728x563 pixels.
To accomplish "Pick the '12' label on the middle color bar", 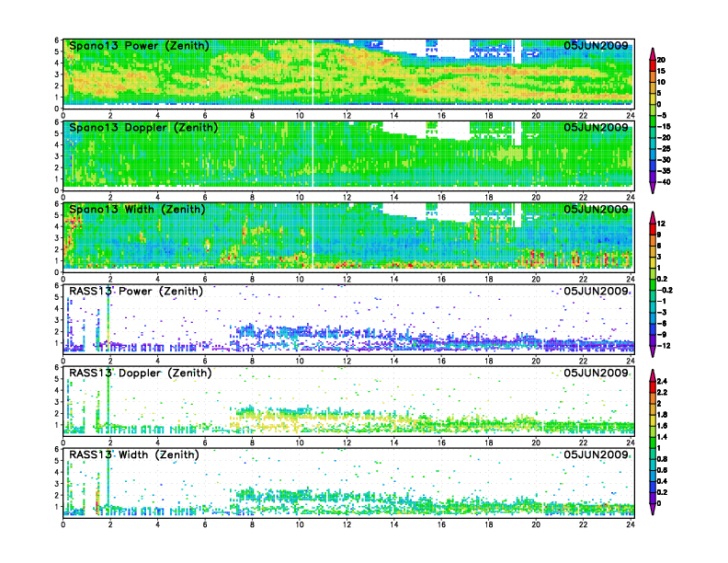I will click(x=661, y=224).
